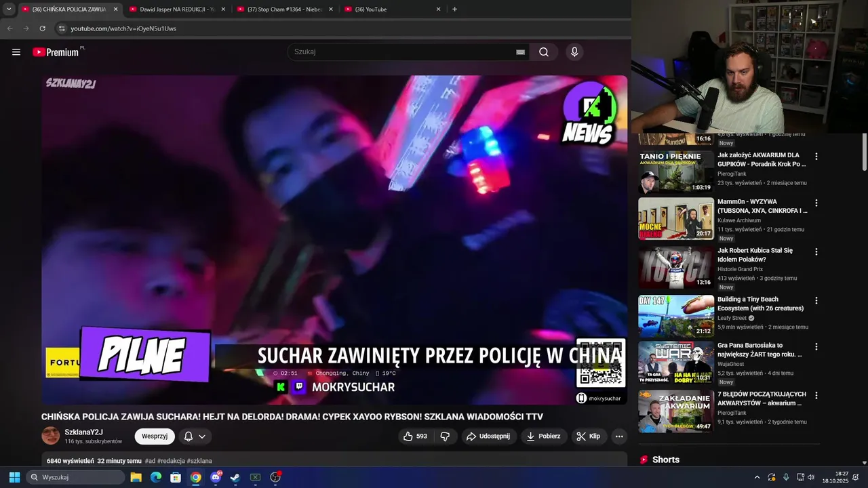Open Jak założyć AKWARIUM DLA GUPIKÓW thumbnail

(x=675, y=172)
